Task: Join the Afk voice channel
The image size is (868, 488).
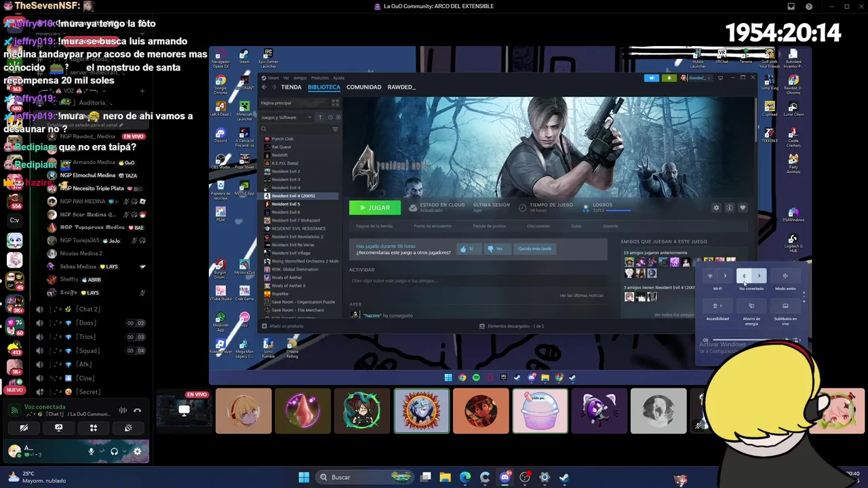Action: [84, 364]
